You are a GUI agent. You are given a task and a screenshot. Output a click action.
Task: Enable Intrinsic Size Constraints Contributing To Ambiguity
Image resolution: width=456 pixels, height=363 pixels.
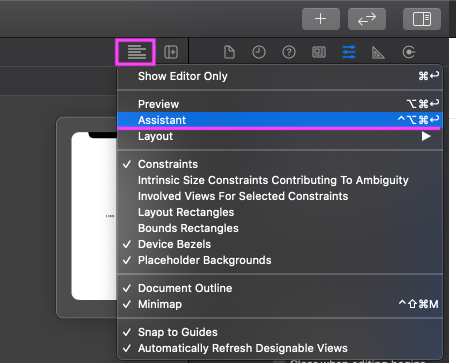[x=280, y=180]
